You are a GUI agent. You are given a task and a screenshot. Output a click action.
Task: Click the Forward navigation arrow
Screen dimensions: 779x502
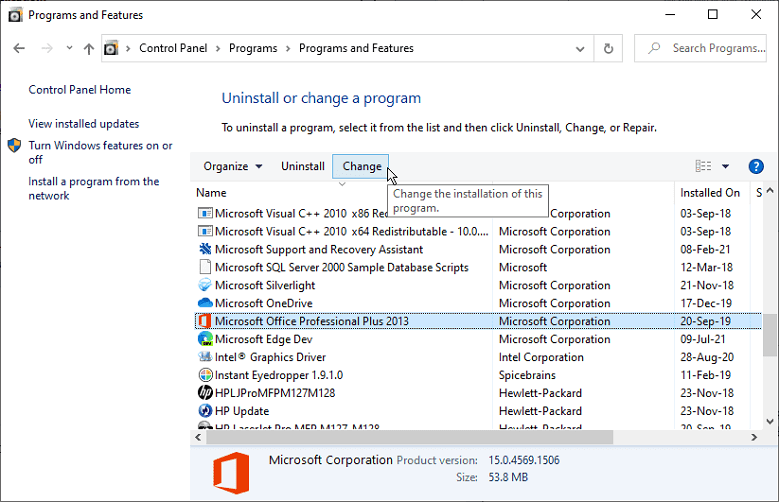(47, 48)
